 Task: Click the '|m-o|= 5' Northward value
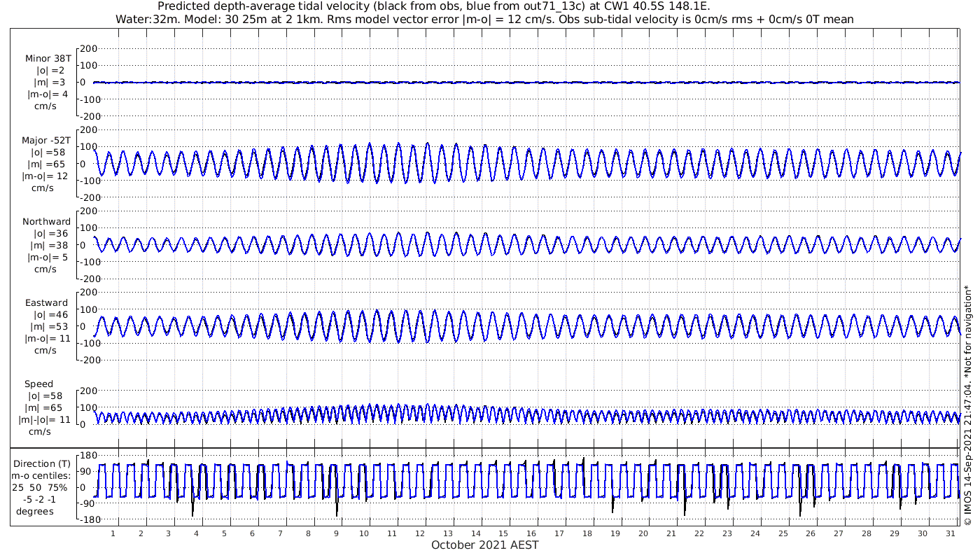(48, 258)
